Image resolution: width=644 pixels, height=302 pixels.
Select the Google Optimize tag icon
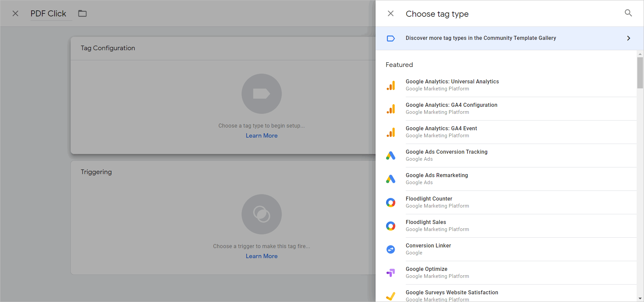pyautogui.click(x=391, y=273)
